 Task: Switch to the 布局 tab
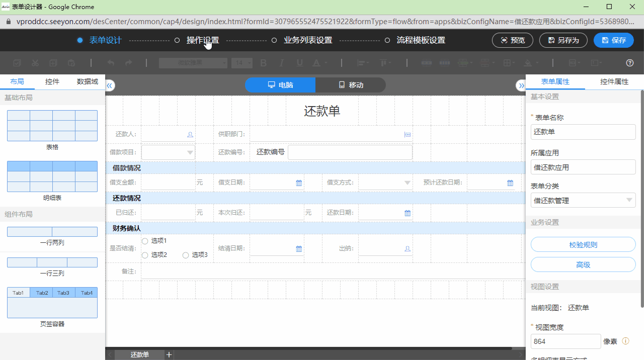[x=17, y=81]
